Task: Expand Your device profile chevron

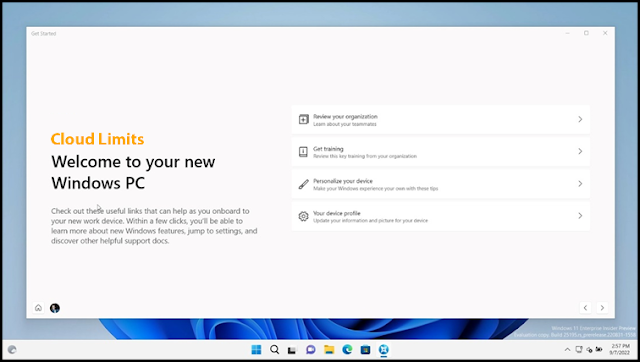Action: pos(580,215)
